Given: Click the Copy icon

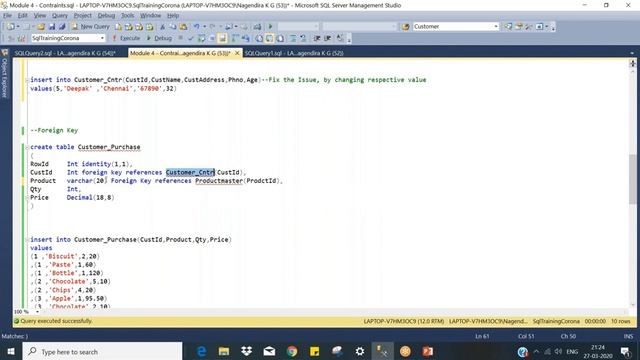Looking at the screenshot, I should 173,27.
